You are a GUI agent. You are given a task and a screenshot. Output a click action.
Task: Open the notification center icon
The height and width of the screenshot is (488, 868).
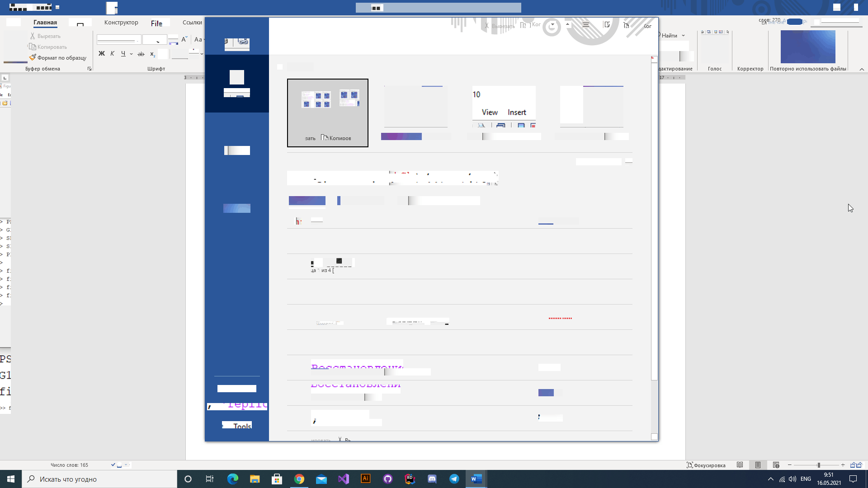pyautogui.click(x=853, y=479)
